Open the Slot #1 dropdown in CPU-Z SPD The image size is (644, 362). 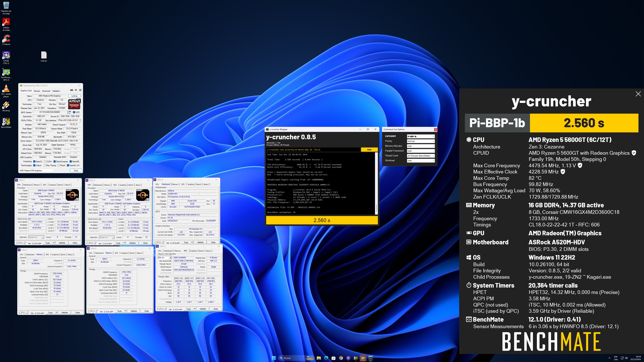tap(165, 258)
